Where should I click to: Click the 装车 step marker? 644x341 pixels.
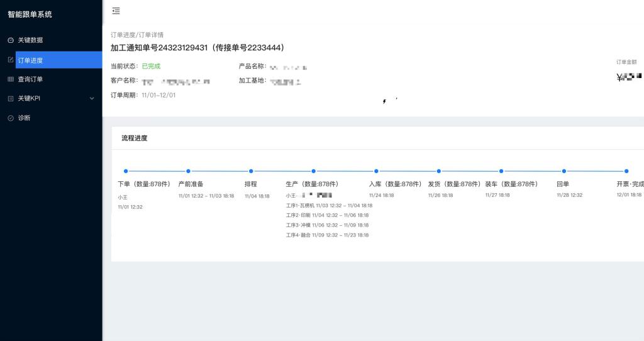pos(501,171)
